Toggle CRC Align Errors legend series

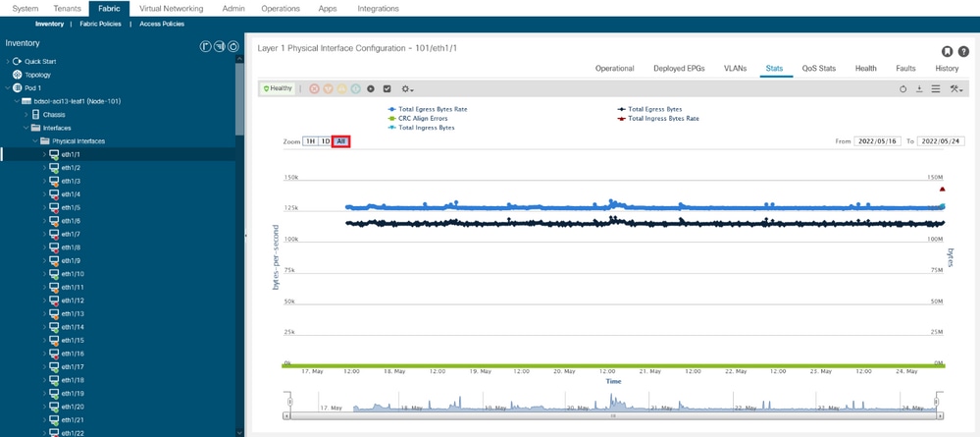click(x=418, y=118)
